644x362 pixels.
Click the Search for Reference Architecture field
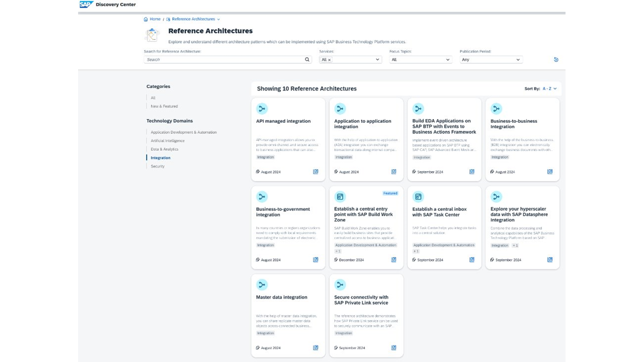click(228, 60)
